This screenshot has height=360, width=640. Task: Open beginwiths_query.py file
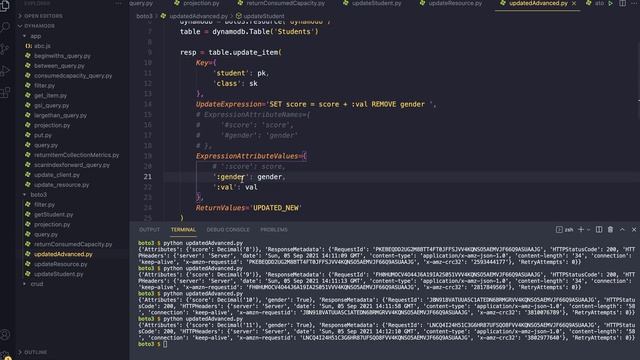(62, 56)
